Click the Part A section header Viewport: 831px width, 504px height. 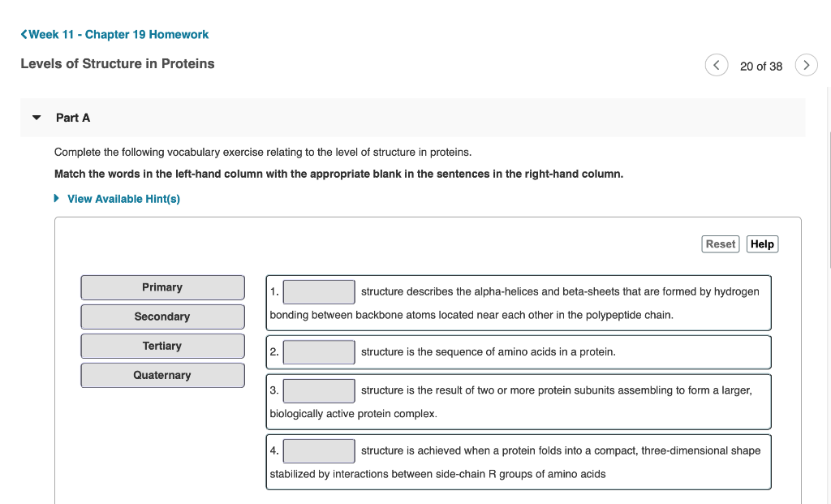point(73,117)
